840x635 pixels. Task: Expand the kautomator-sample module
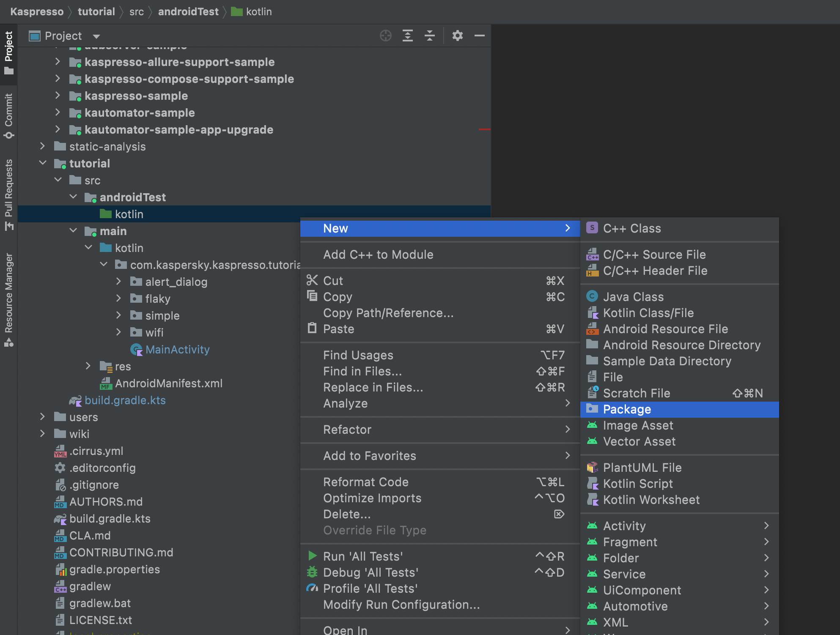tap(58, 112)
